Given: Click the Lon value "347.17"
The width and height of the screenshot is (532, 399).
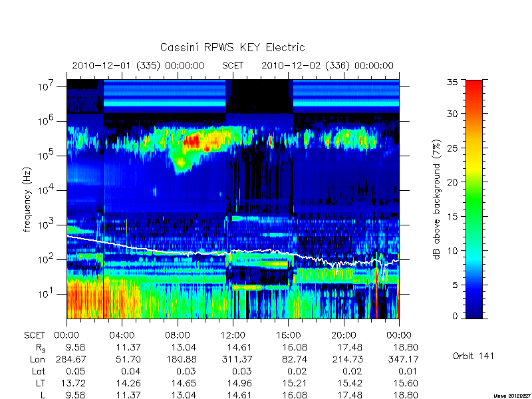Looking at the screenshot, I should pyautogui.click(x=403, y=359).
